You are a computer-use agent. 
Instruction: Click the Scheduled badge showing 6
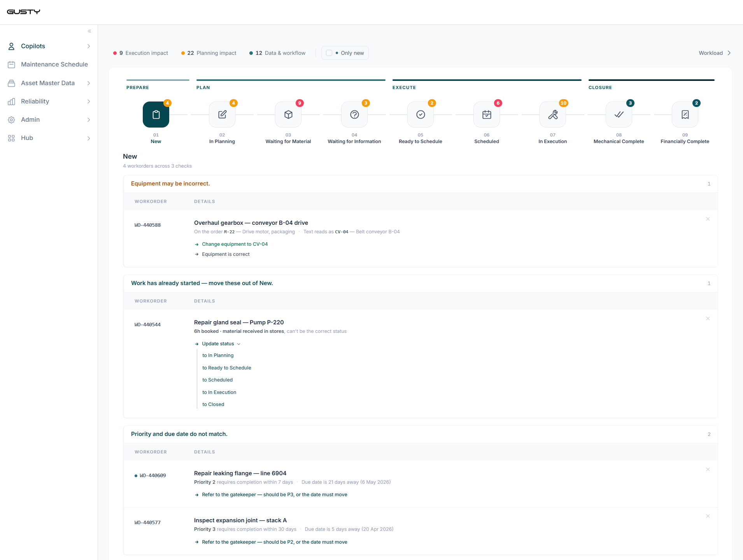(x=498, y=103)
